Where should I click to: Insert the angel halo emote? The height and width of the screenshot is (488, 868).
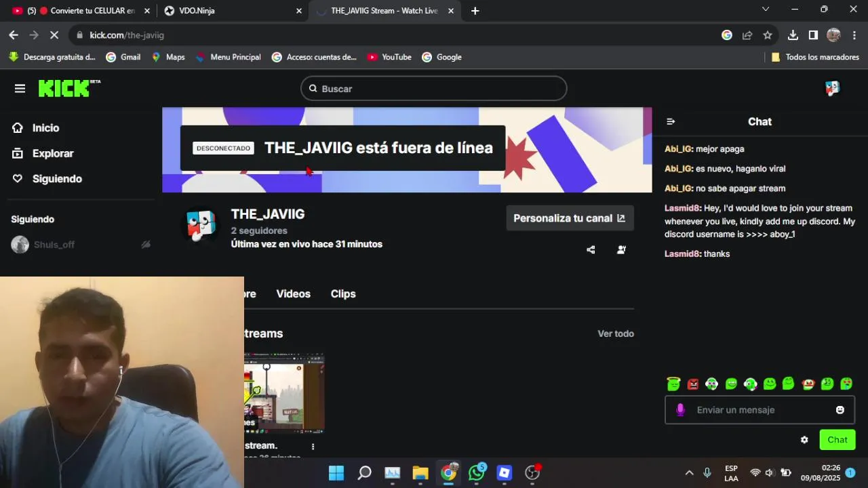tap(673, 384)
